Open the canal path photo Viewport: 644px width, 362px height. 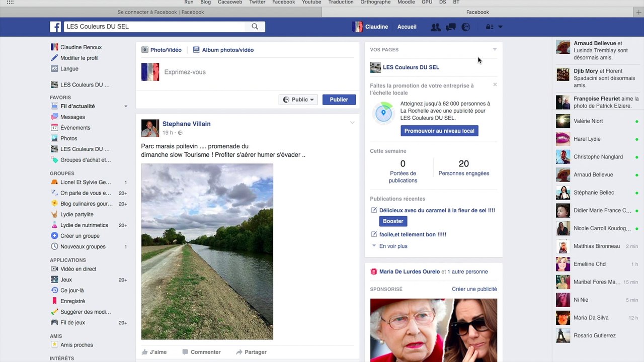[x=207, y=251]
